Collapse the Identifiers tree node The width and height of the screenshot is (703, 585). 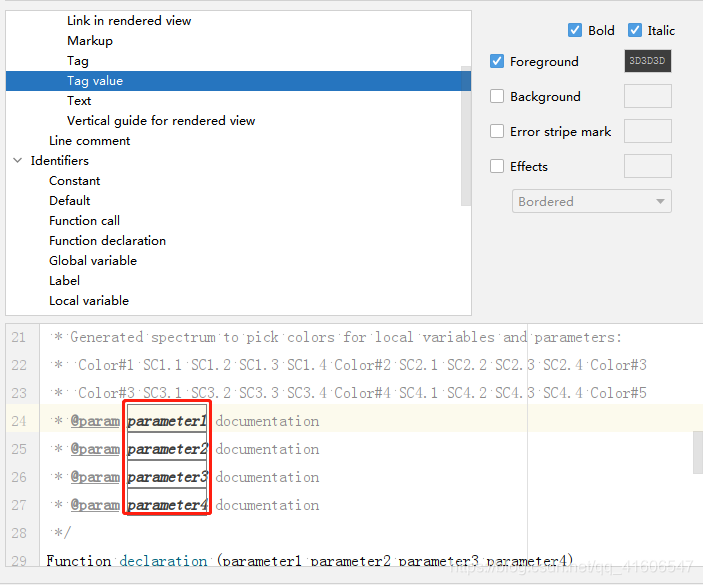coord(17,160)
